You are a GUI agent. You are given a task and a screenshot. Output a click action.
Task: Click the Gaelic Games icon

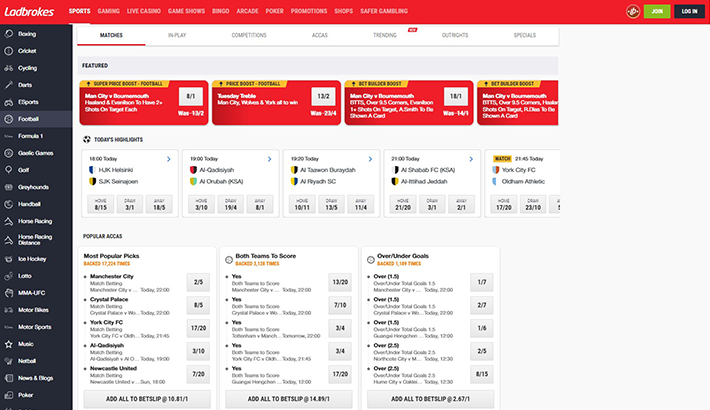pyautogui.click(x=9, y=153)
